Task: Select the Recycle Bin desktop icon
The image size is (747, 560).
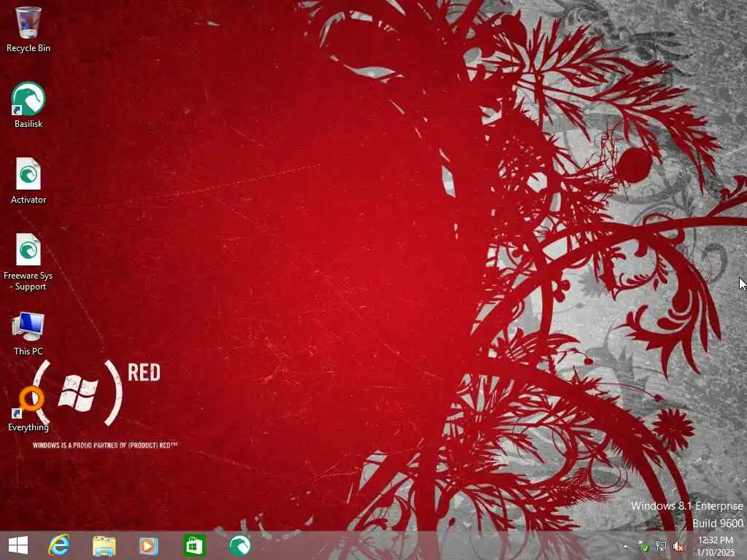Action: click(28, 29)
